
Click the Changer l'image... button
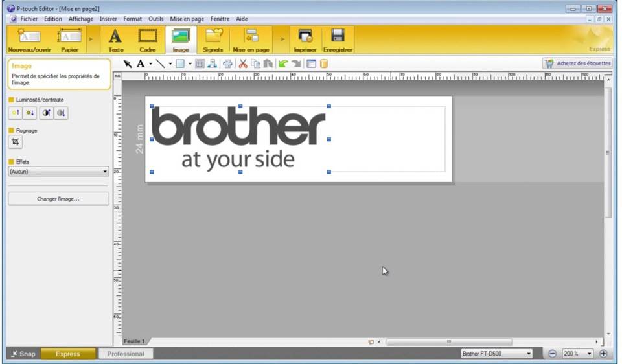58,199
